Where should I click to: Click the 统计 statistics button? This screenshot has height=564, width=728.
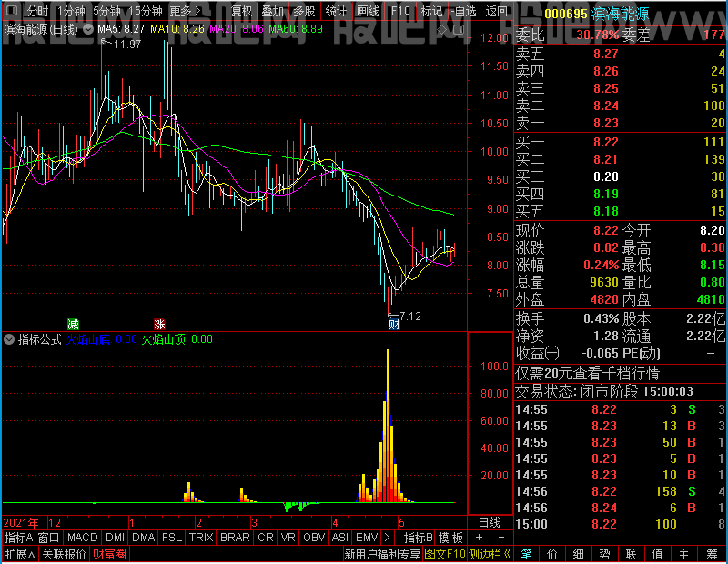coord(336,11)
